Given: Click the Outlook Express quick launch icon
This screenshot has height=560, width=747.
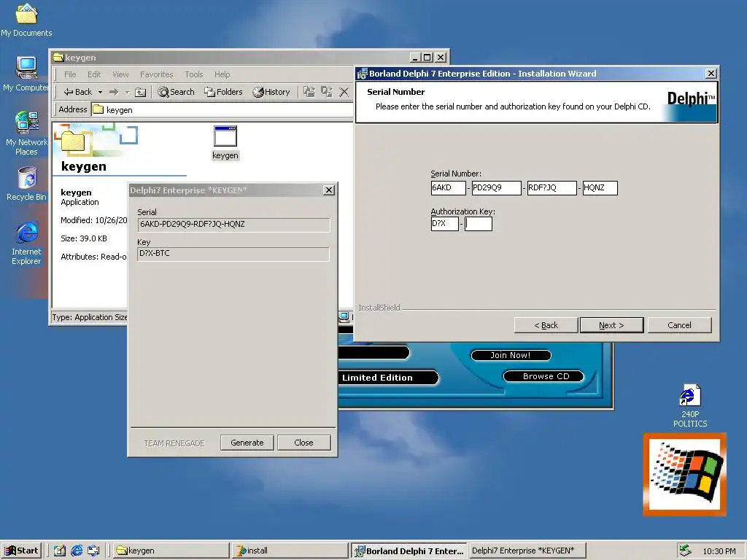Looking at the screenshot, I should [94, 551].
